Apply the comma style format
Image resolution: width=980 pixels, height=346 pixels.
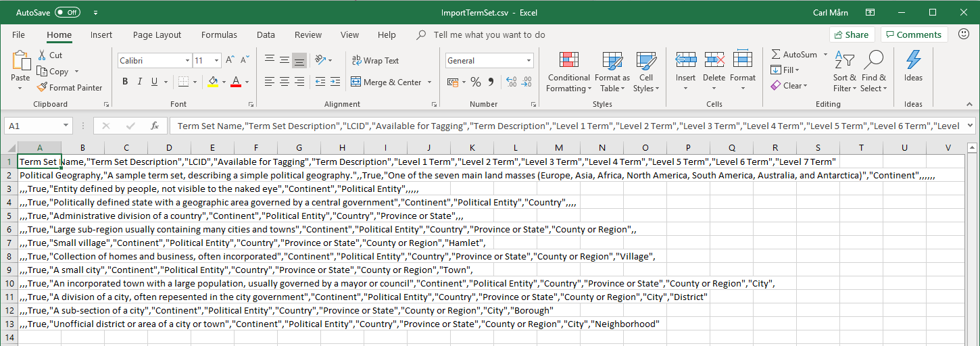click(491, 82)
